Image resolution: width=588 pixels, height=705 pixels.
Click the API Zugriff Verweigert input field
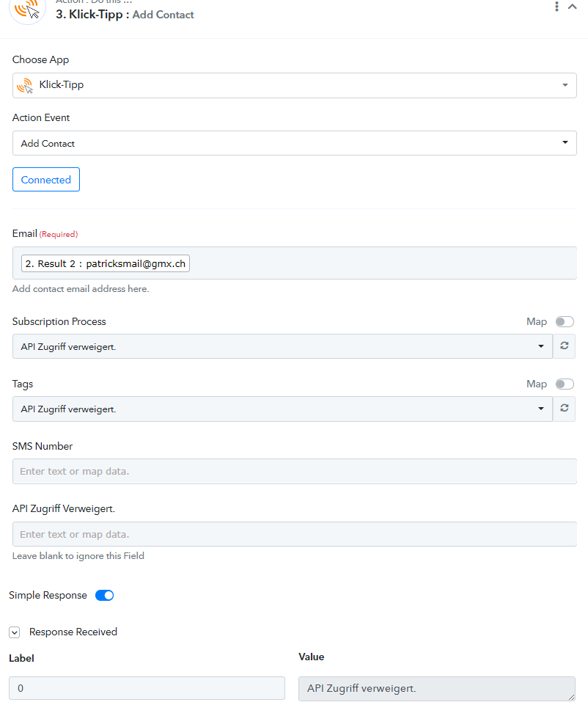(294, 534)
